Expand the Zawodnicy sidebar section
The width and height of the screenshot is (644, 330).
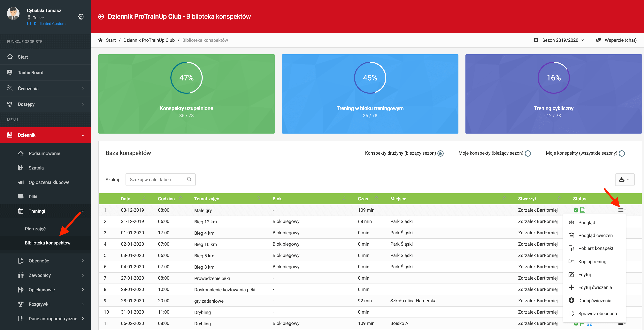(x=83, y=275)
